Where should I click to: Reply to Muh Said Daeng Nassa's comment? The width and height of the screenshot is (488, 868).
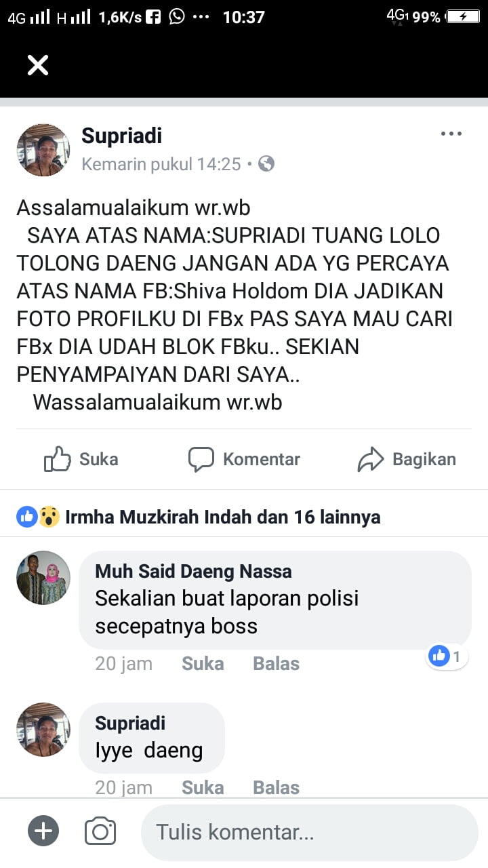click(276, 663)
